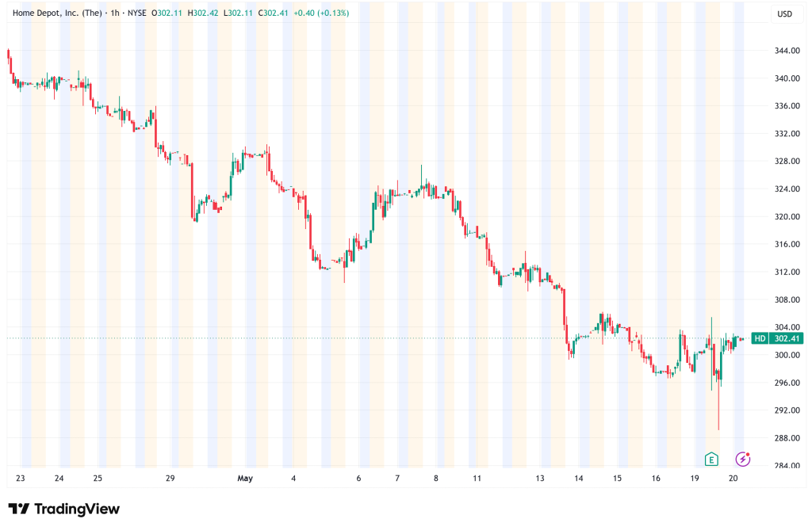Screen dimensions: 812x530
Task: Click date 29 on the time axis
Action: pos(170,479)
